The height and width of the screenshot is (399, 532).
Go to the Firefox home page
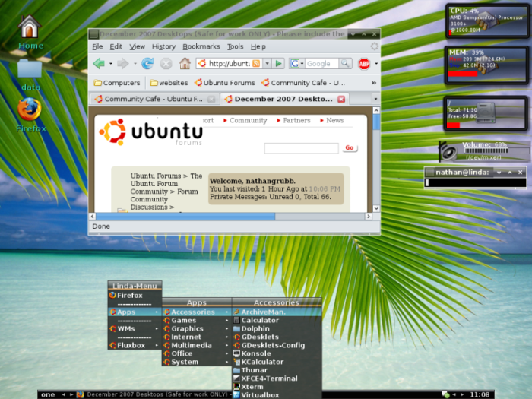tap(185, 63)
